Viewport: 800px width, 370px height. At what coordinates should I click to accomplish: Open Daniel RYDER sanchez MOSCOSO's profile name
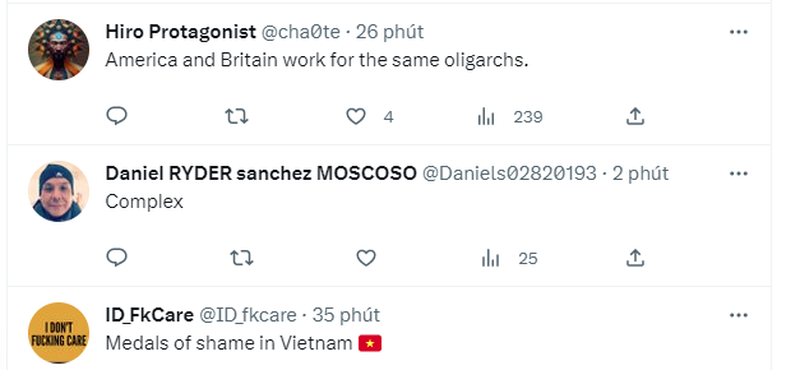(x=261, y=173)
